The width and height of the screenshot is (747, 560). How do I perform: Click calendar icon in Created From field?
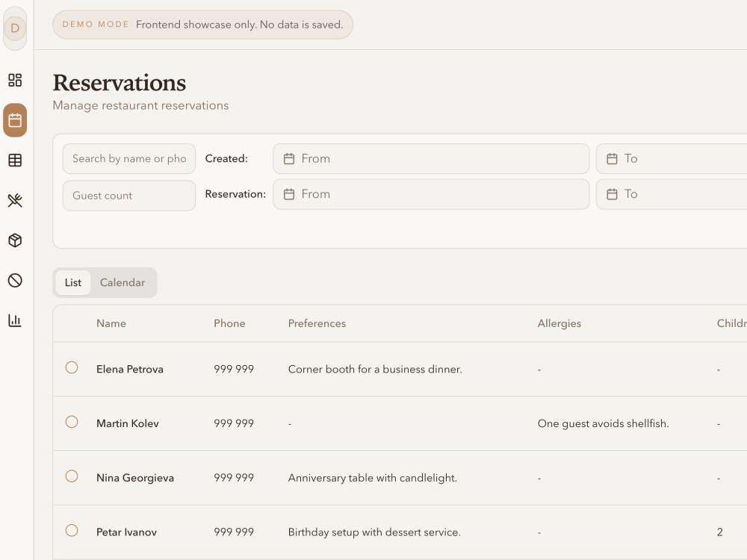288,158
